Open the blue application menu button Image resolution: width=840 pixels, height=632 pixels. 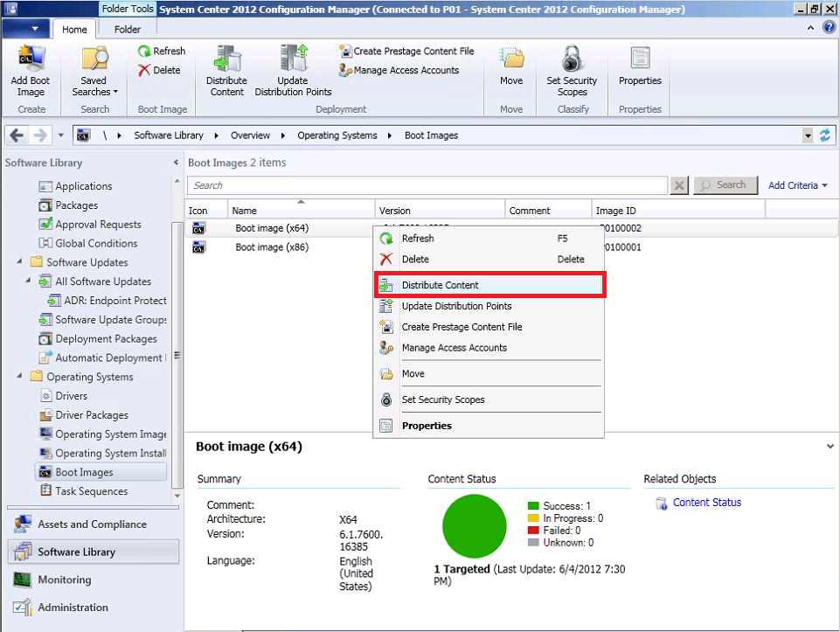pyautogui.click(x=26, y=29)
